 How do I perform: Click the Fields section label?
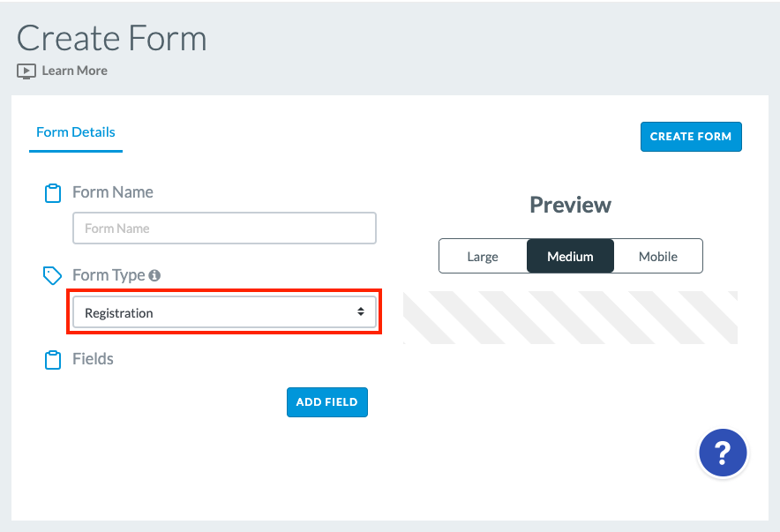tap(93, 358)
